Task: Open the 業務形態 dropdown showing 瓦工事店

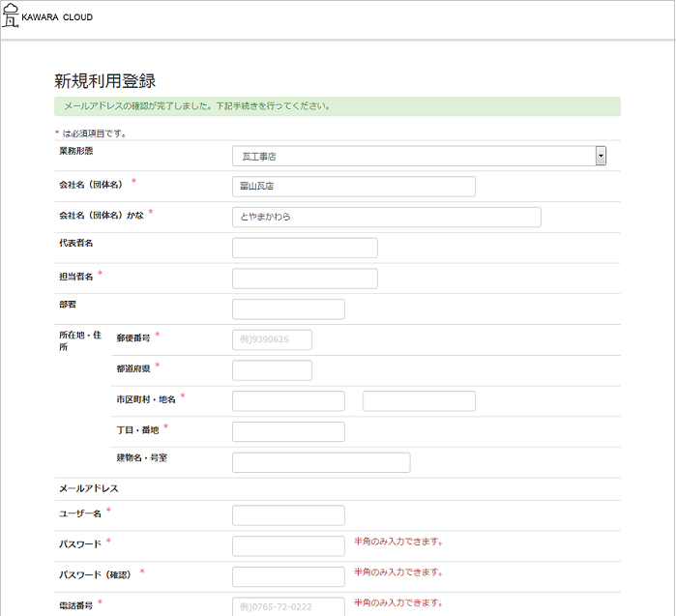Action: (x=419, y=156)
